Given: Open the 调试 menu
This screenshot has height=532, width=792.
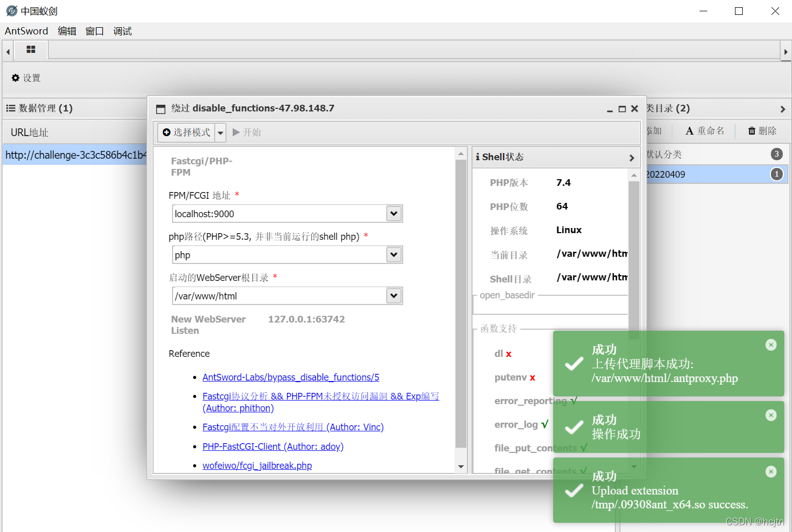Looking at the screenshot, I should tap(122, 31).
